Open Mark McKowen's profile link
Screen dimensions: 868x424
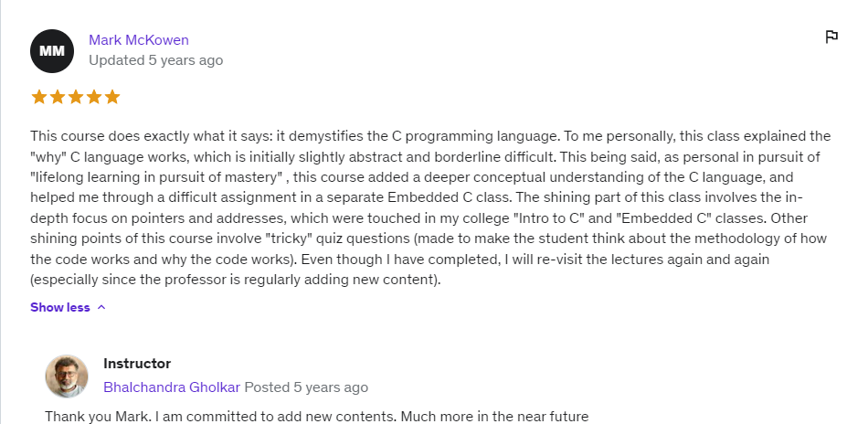(139, 40)
